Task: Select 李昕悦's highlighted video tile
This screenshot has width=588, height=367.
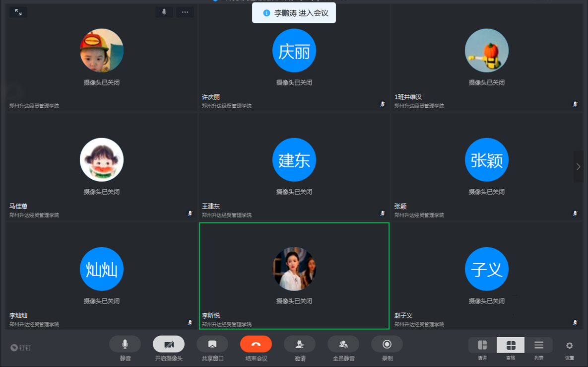Action: pos(294,276)
